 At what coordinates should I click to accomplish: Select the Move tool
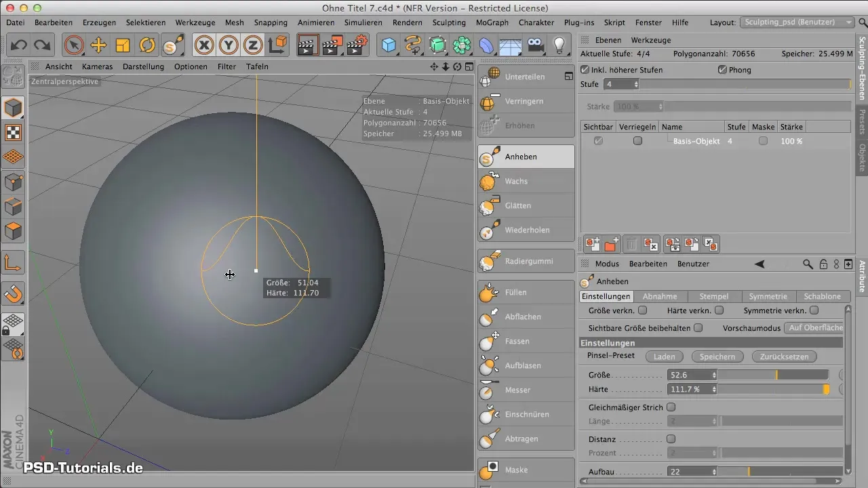(x=98, y=45)
